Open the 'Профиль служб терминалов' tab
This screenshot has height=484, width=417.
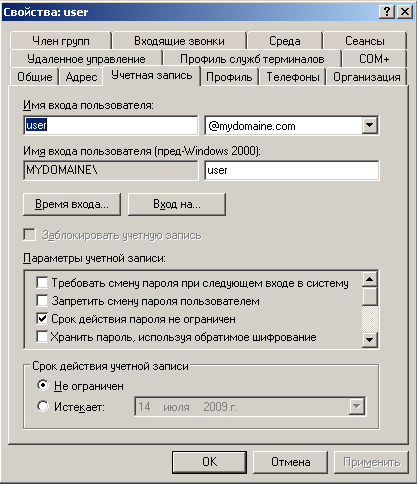[252, 59]
